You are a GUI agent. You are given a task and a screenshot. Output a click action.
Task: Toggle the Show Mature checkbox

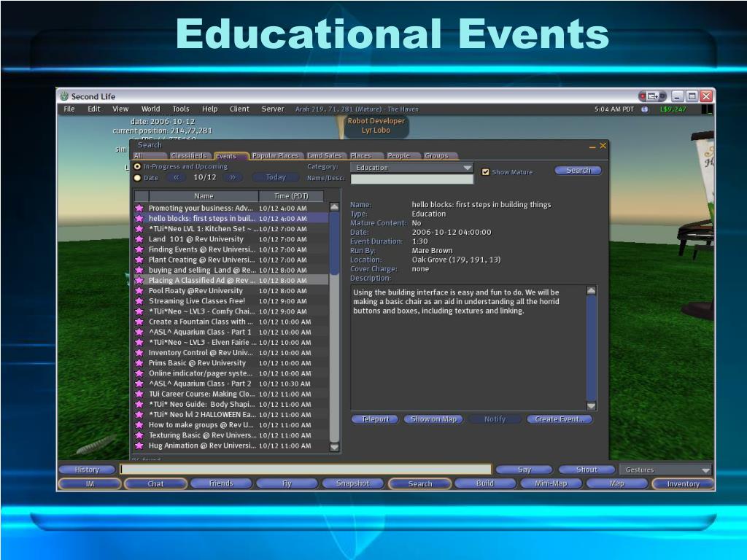coord(485,172)
